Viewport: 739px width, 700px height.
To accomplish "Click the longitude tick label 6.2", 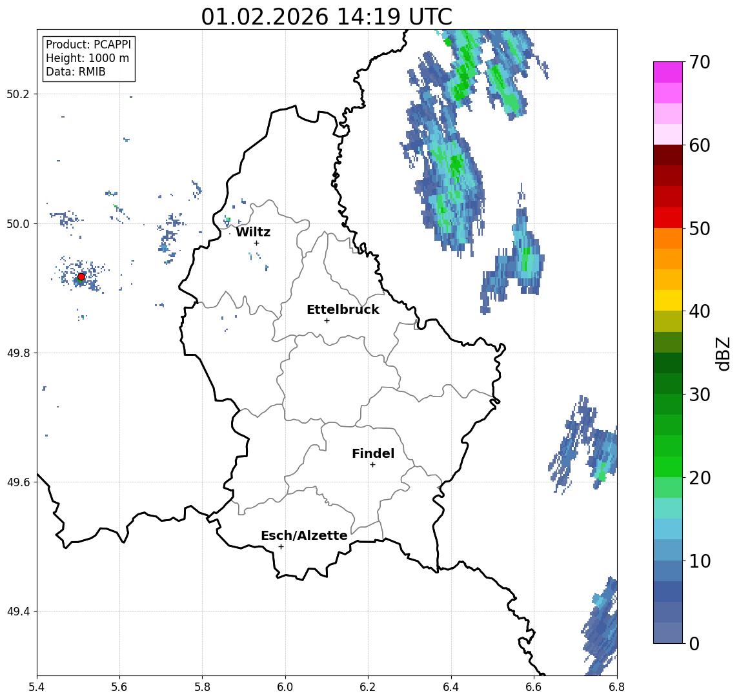I will (x=368, y=687).
